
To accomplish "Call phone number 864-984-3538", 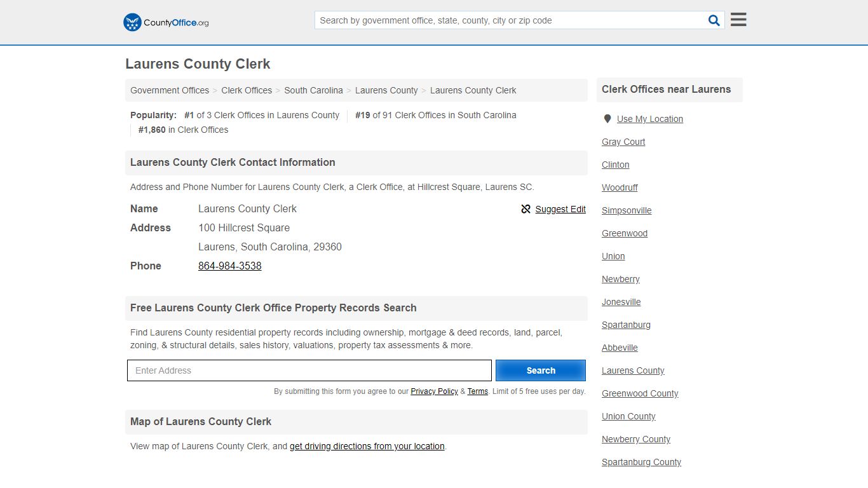I will (230, 266).
